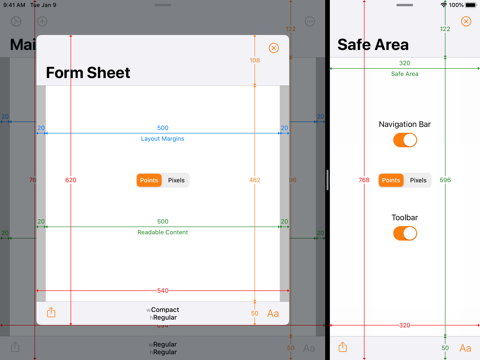Select Points in the Form Sheet segmented control

pos(149,180)
